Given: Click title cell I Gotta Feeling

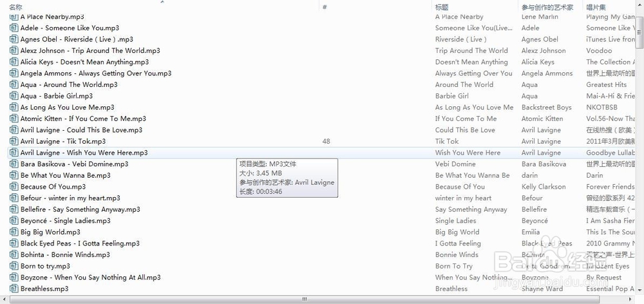Looking at the screenshot, I should tap(458, 243).
